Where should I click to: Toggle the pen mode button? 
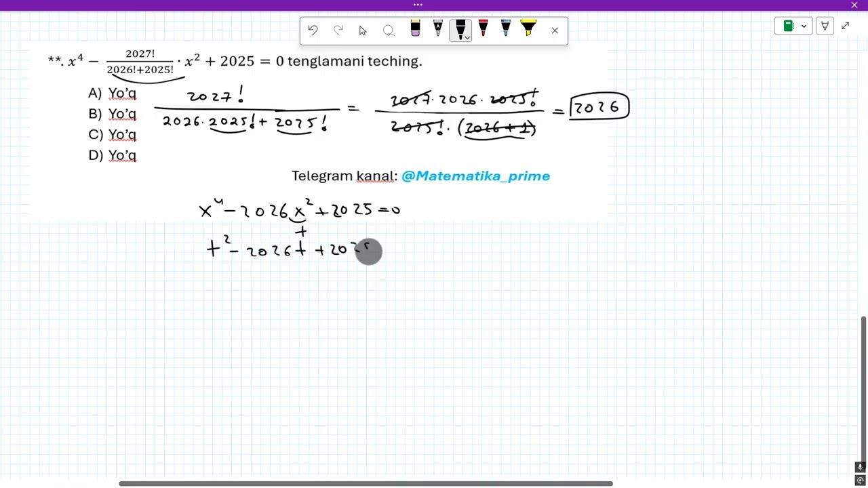coord(825,26)
